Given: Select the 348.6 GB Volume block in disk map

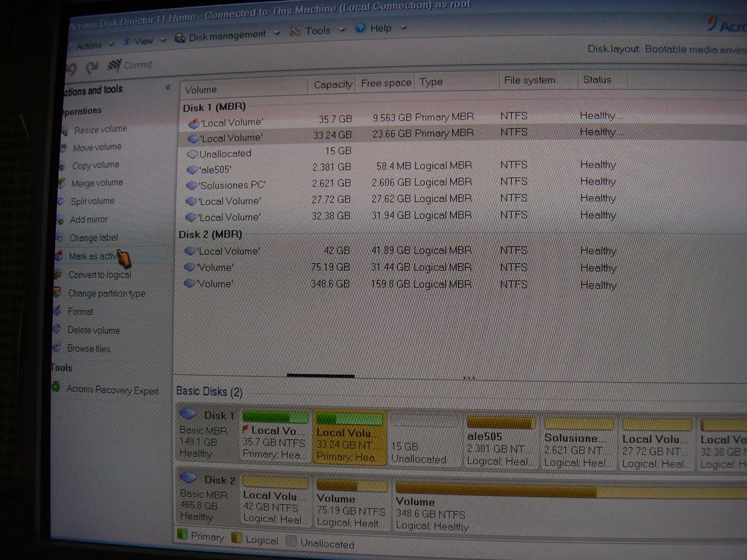Looking at the screenshot, I should tap(570, 508).
